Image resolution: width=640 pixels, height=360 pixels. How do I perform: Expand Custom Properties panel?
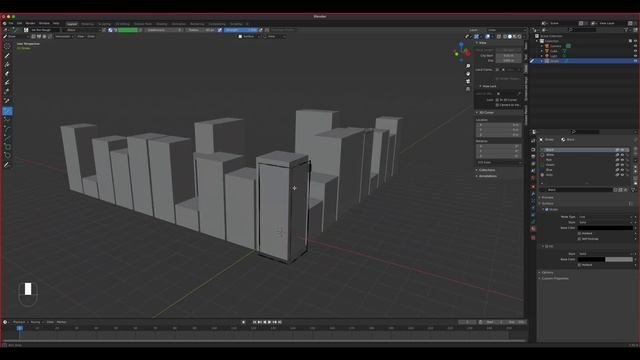tap(555, 278)
